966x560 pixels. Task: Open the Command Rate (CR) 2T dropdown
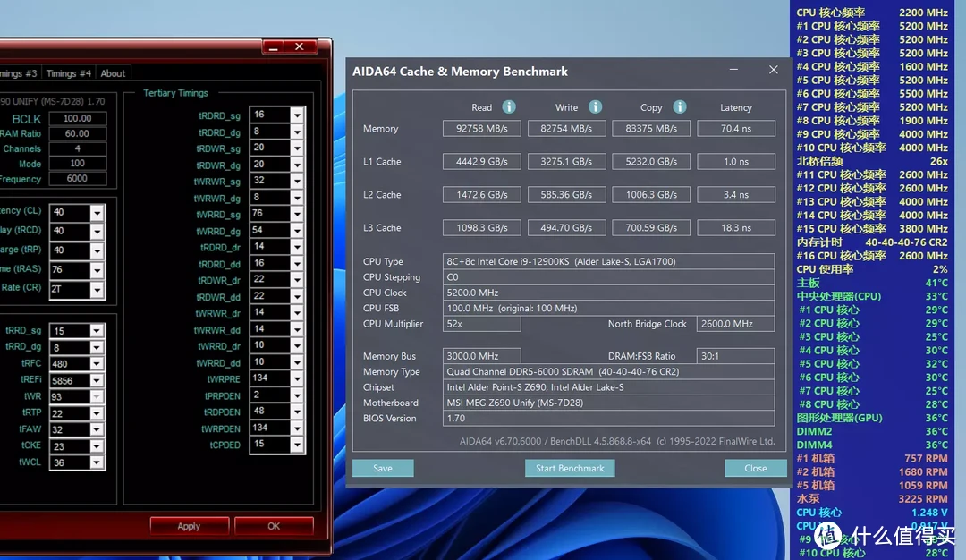tap(97, 289)
